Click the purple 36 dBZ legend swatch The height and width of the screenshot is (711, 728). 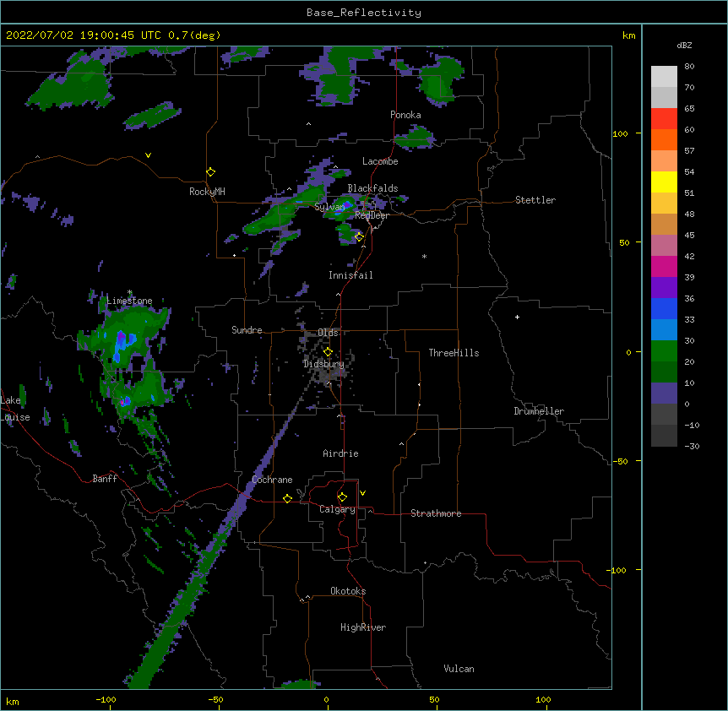(664, 287)
